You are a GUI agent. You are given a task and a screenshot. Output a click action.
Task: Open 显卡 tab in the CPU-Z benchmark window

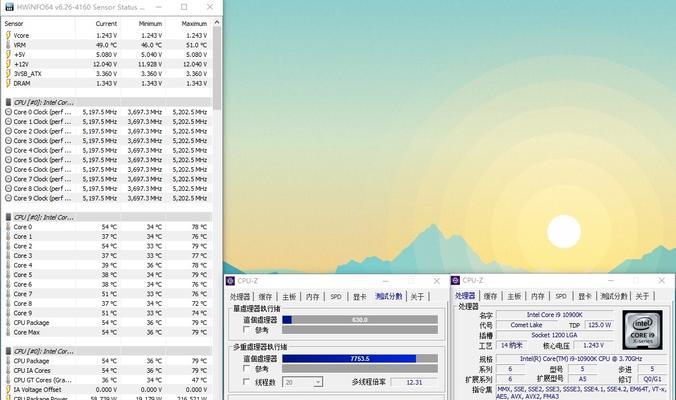pos(360,297)
